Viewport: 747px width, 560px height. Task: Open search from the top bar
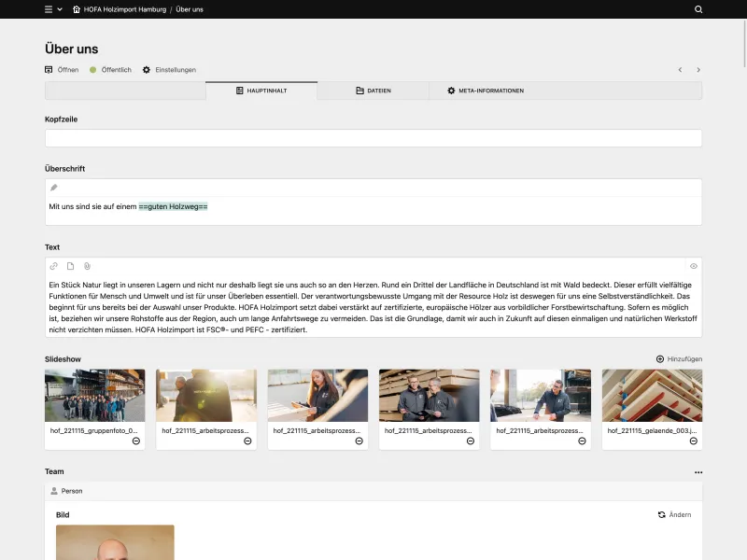point(698,9)
